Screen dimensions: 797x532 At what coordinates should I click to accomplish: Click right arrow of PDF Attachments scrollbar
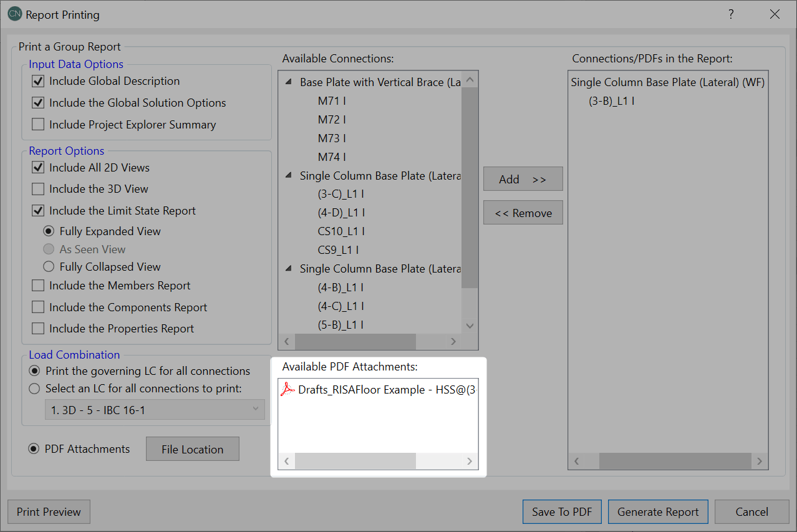[470, 461]
